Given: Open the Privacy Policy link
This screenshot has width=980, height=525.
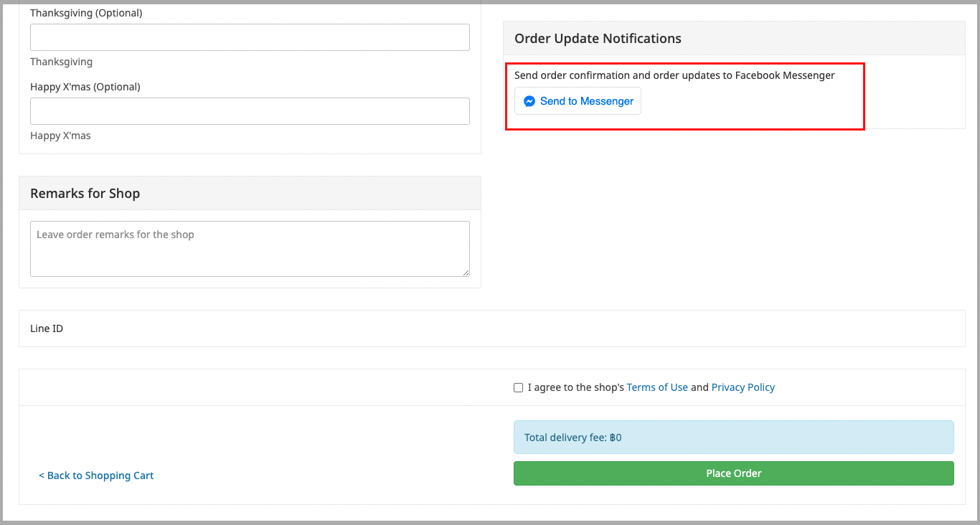Looking at the screenshot, I should click(743, 387).
